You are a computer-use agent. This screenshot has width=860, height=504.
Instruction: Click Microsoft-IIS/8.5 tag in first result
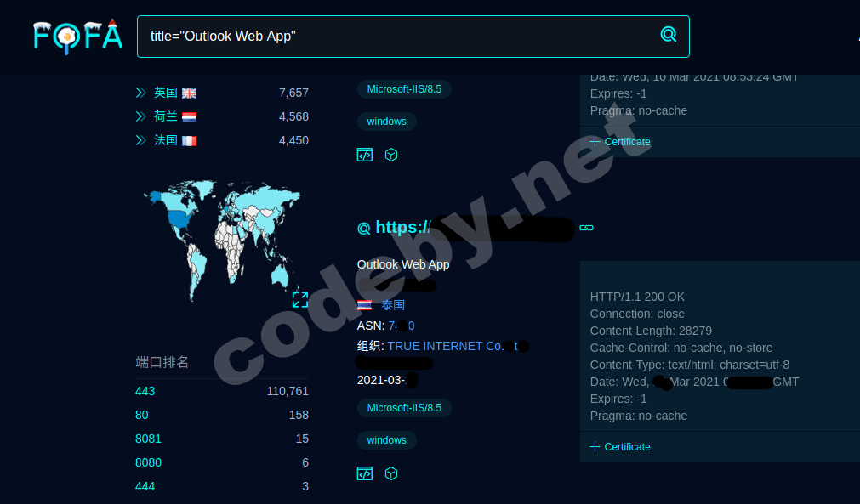point(404,89)
